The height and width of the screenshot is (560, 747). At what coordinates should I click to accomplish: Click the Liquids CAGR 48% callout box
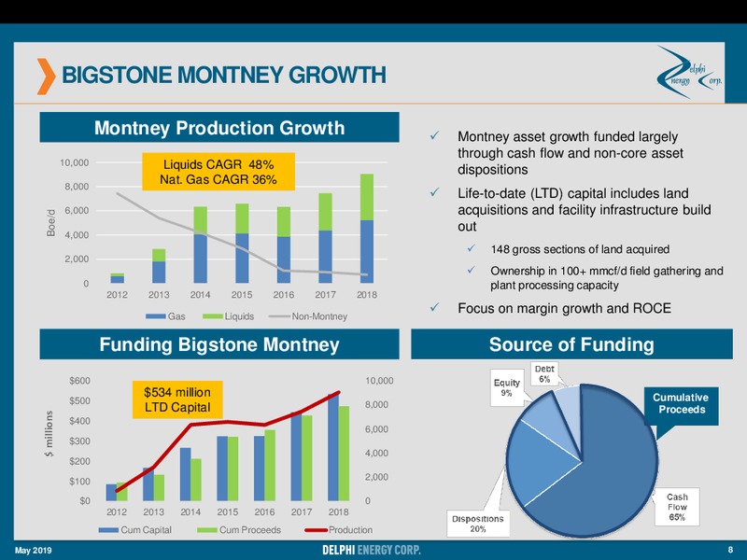coord(218,172)
